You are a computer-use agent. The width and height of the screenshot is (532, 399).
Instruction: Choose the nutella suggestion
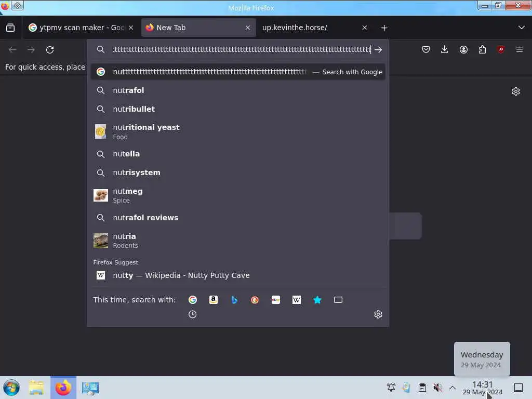[x=238, y=154]
